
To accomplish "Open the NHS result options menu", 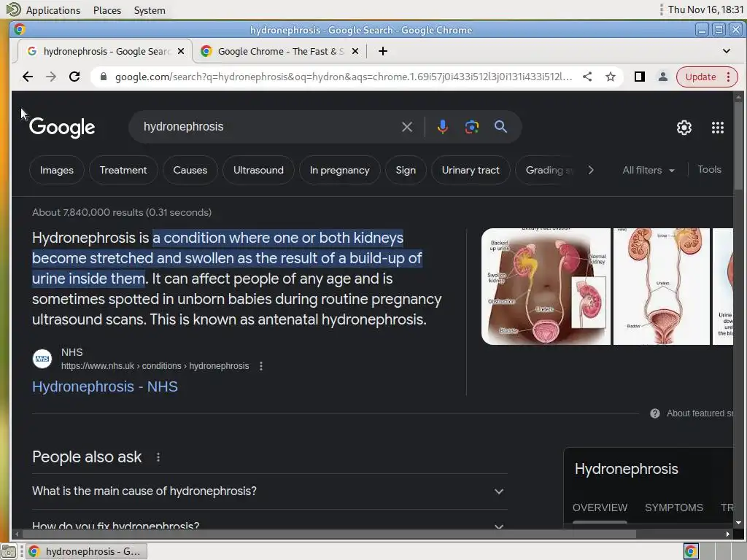I will point(261,366).
